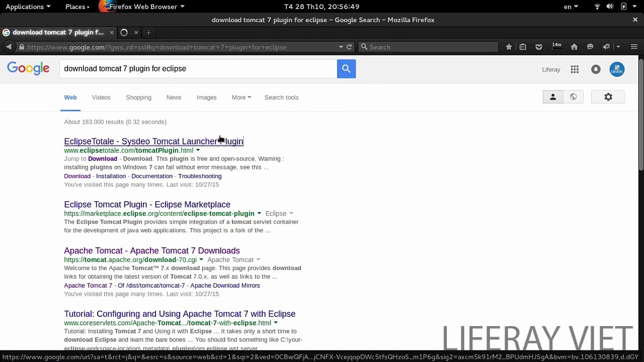The height and width of the screenshot is (362, 644).
Task: Click the smiley face toolbar icon
Action: [590, 47]
